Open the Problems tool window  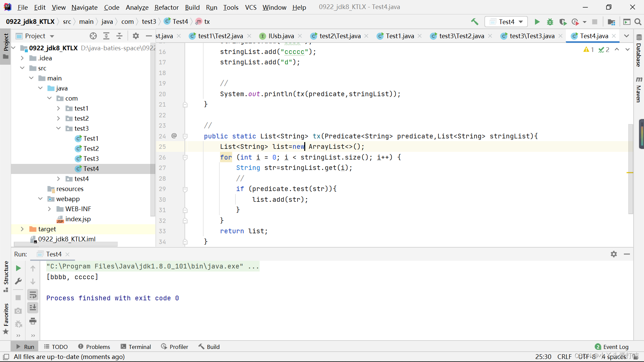click(x=94, y=347)
